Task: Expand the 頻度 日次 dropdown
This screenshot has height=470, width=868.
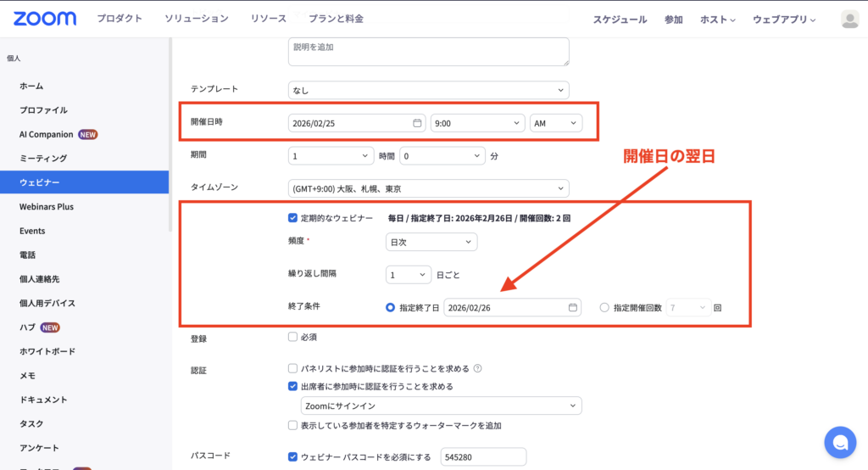Action: [x=431, y=242]
